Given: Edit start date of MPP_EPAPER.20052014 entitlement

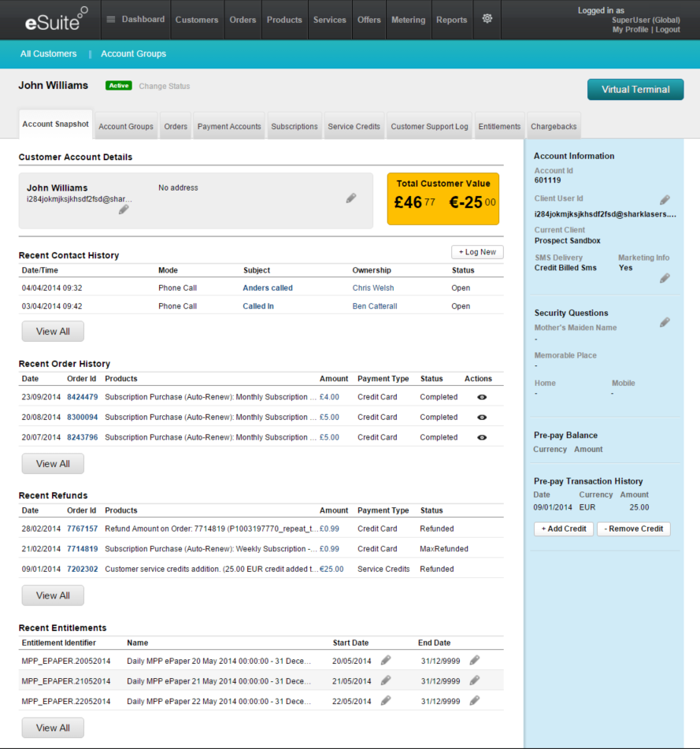Looking at the screenshot, I should tap(386, 660).
